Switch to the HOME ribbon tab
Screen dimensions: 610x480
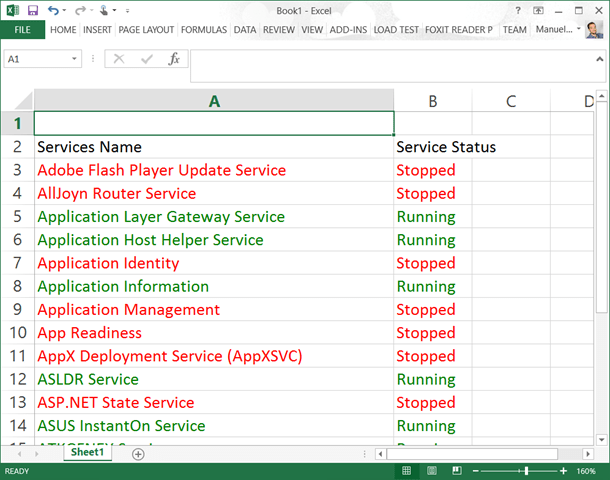[x=63, y=30]
